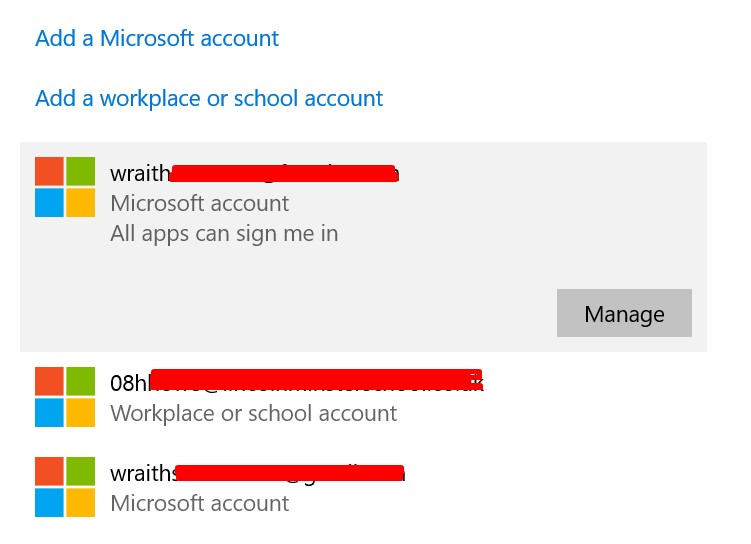Select the 08h workplace or school account
The image size is (751, 544).
[x=297, y=382]
